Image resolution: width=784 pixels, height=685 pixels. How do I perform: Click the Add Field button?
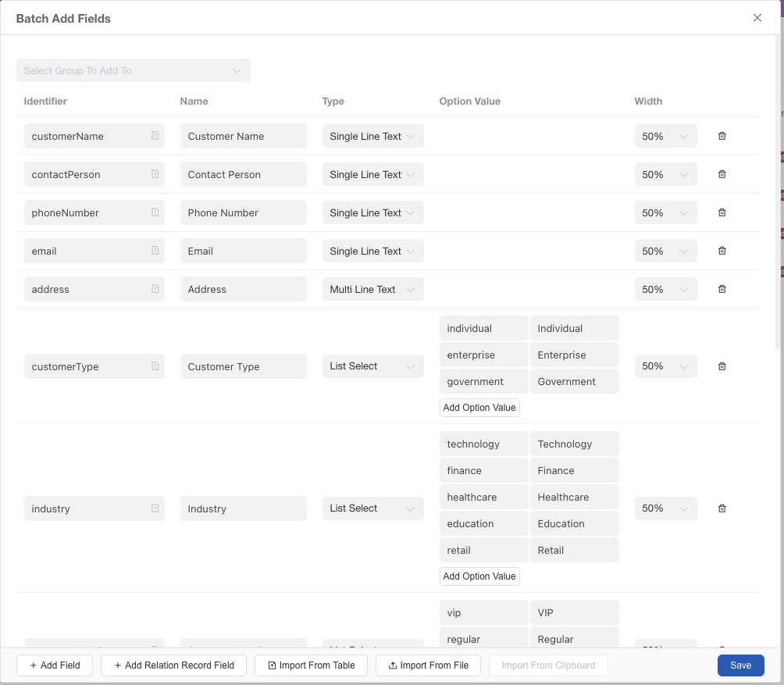click(55, 665)
